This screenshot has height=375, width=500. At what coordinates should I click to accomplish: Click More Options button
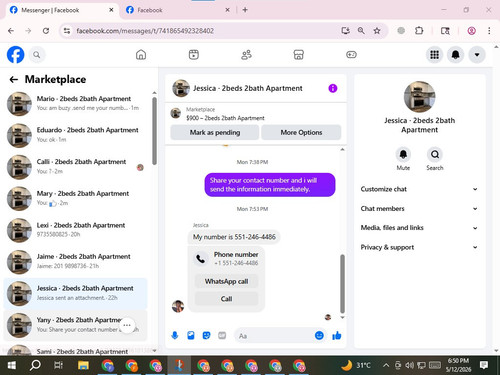tap(301, 132)
